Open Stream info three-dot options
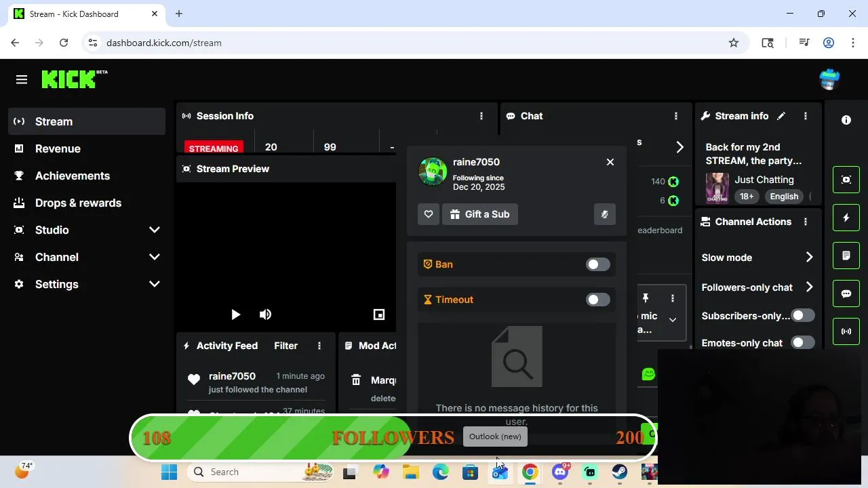Image resolution: width=868 pixels, height=488 pixels. coord(805,116)
